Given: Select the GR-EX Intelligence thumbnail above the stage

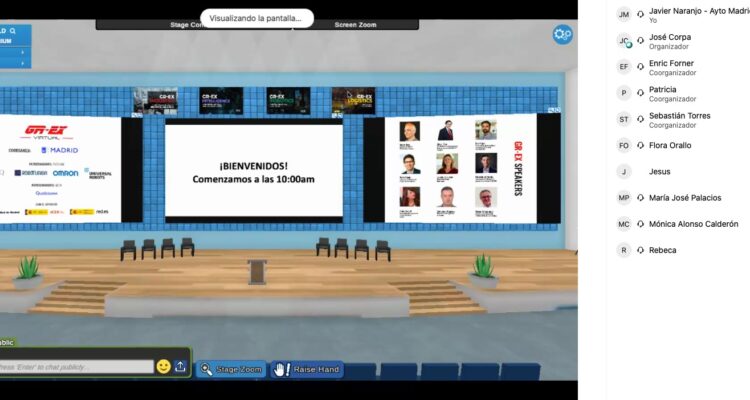Looking at the screenshot, I should (221, 100).
